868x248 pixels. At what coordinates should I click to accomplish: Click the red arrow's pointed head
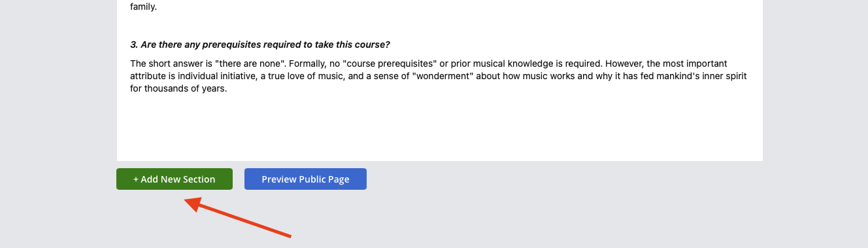coord(191,204)
